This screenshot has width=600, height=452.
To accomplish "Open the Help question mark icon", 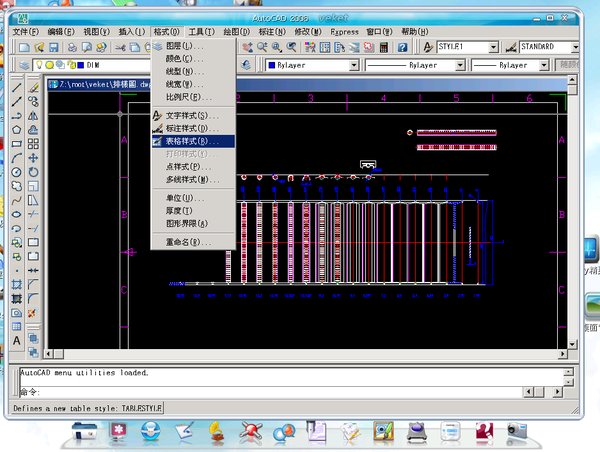I will click(402, 47).
